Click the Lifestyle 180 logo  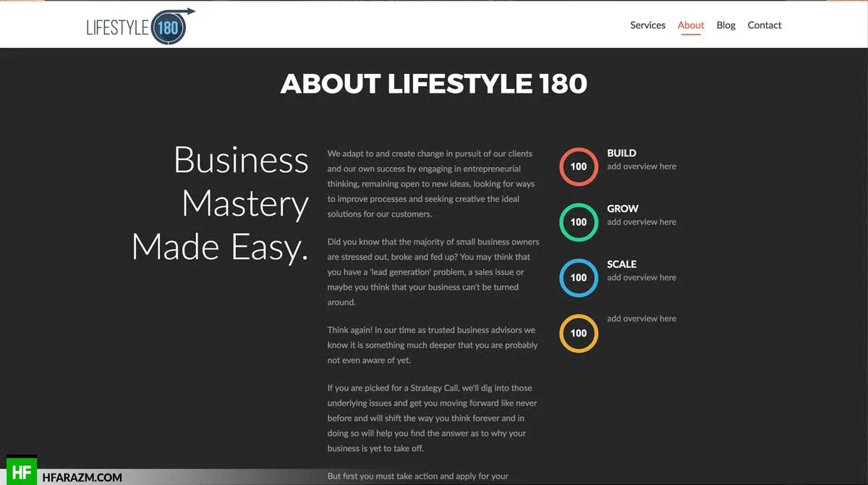[x=140, y=27]
